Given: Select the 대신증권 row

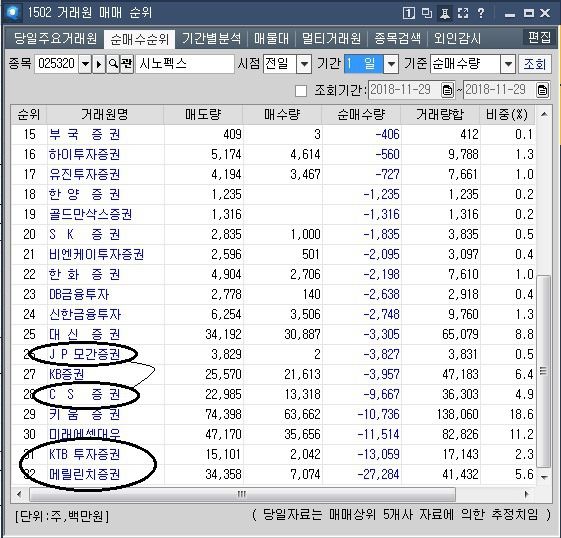Looking at the screenshot, I should click(273, 335).
